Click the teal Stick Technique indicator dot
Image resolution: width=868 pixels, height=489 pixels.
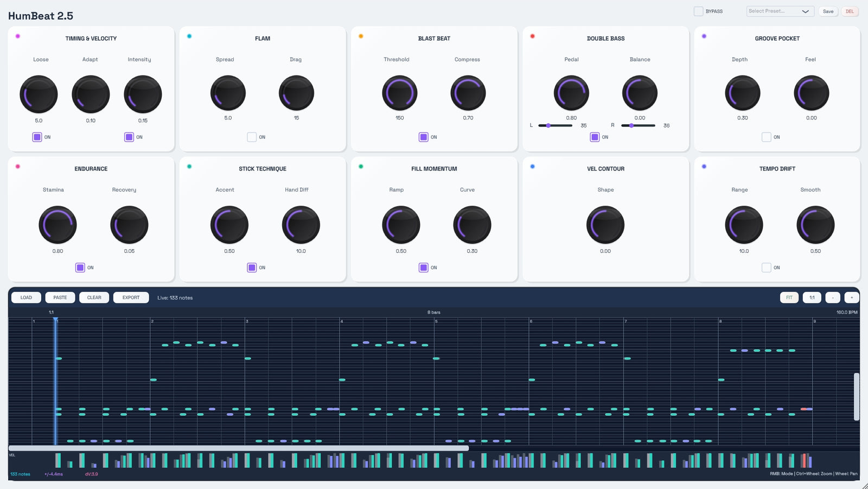pos(189,167)
